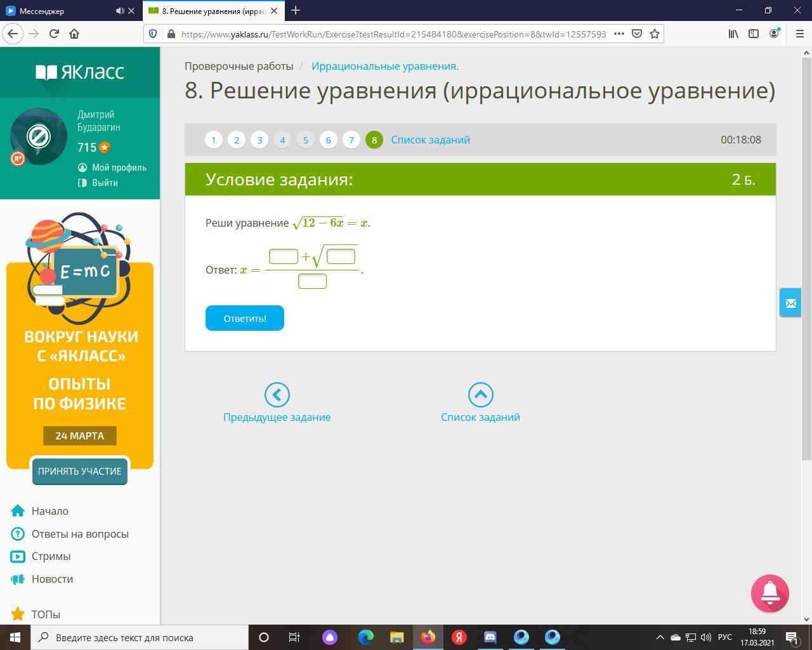Show hidden system tray icons
The height and width of the screenshot is (650, 812).
660,637
